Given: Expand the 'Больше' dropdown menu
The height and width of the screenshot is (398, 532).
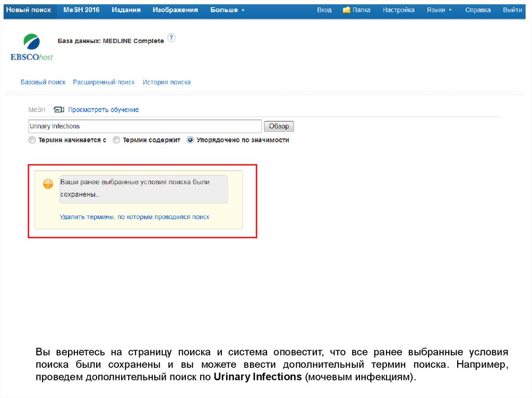Looking at the screenshot, I should coord(227,10).
